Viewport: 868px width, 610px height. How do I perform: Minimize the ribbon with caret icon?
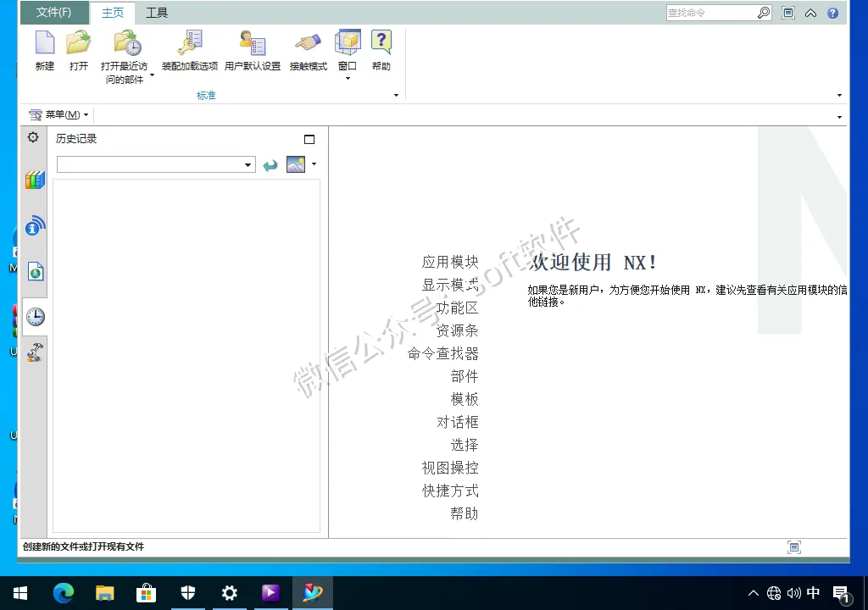pos(810,14)
